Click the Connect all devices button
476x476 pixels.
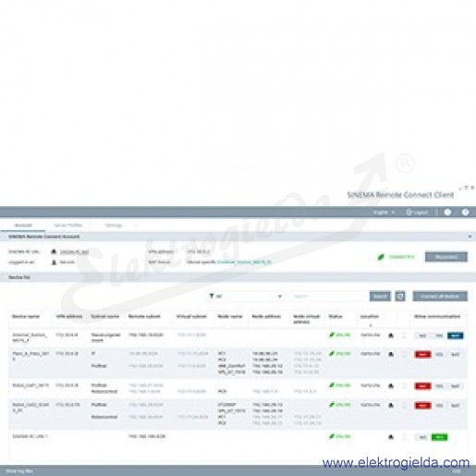(x=440, y=296)
